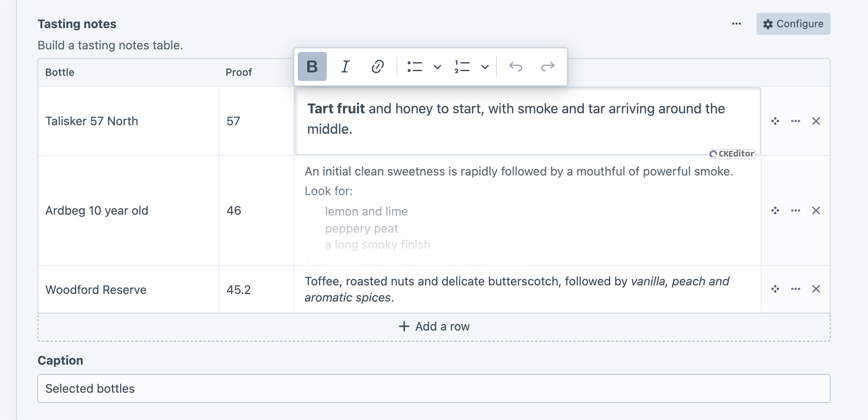Select the proof value 57 cell
Viewport: 868px width, 420px height.
pyautogui.click(x=257, y=121)
